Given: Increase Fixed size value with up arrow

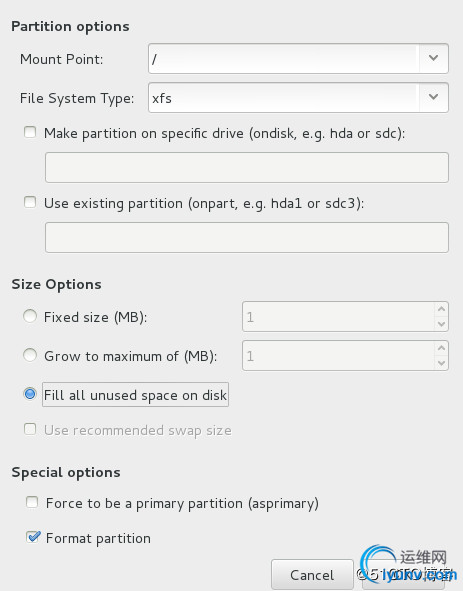Looking at the screenshot, I should click(441, 309).
